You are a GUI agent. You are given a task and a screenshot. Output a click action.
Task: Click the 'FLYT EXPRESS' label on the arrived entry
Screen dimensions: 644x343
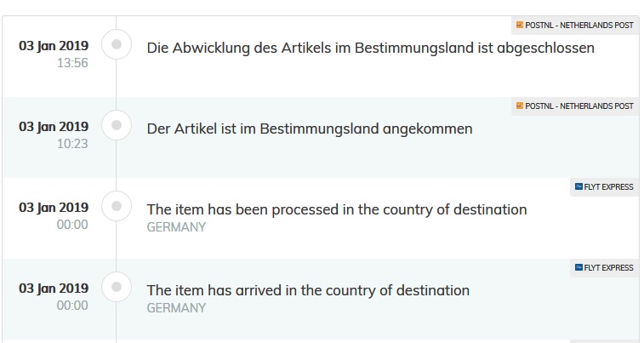pyautogui.click(x=609, y=268)
